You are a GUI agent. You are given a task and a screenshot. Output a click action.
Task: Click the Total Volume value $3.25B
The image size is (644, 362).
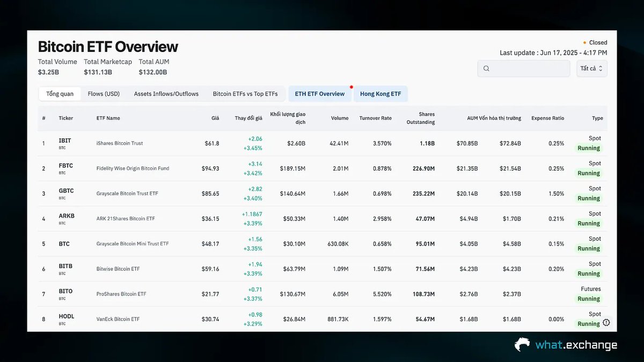click(49, 72)
